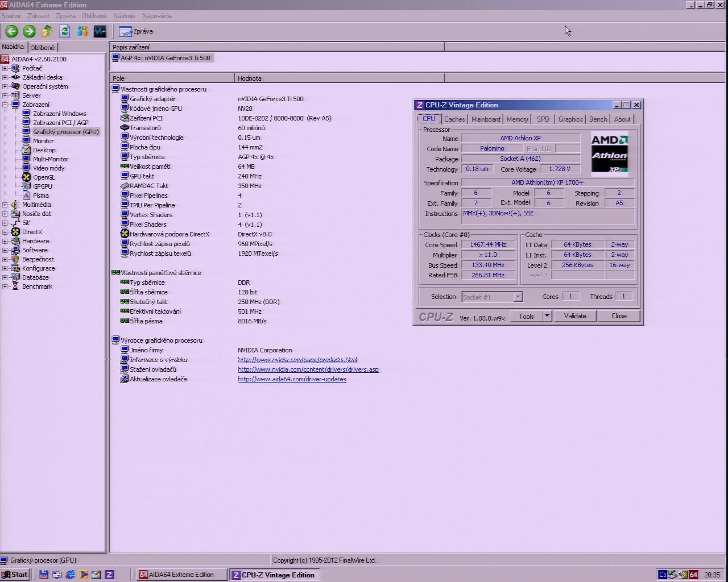Select Video módy tree entry

[x=49, y=168]
